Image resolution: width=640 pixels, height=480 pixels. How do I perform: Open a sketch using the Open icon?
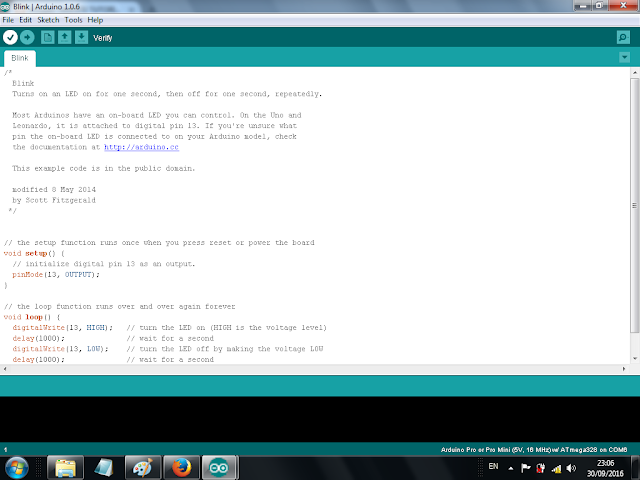[64, 37]
